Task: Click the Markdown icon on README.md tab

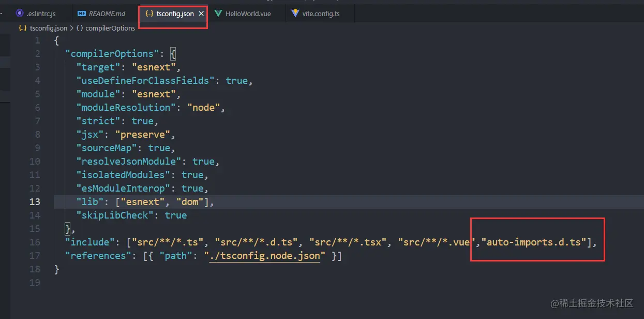Action: 81,13
